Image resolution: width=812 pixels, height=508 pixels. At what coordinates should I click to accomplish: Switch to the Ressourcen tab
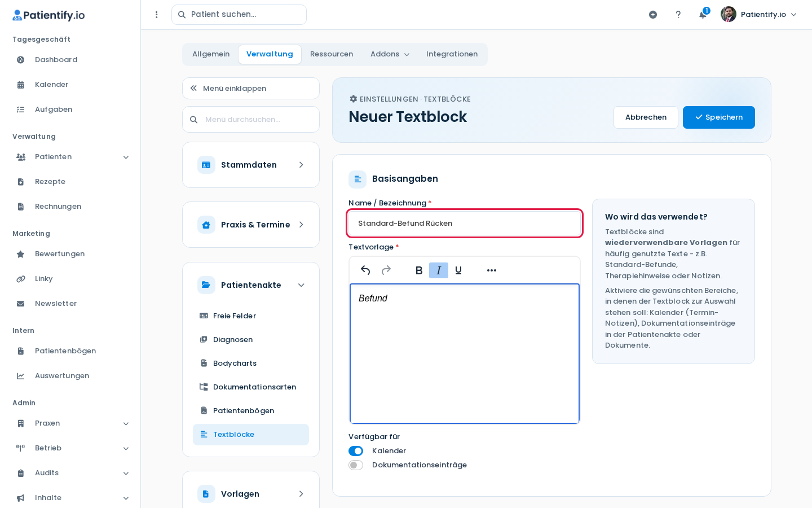click(332, 54)
